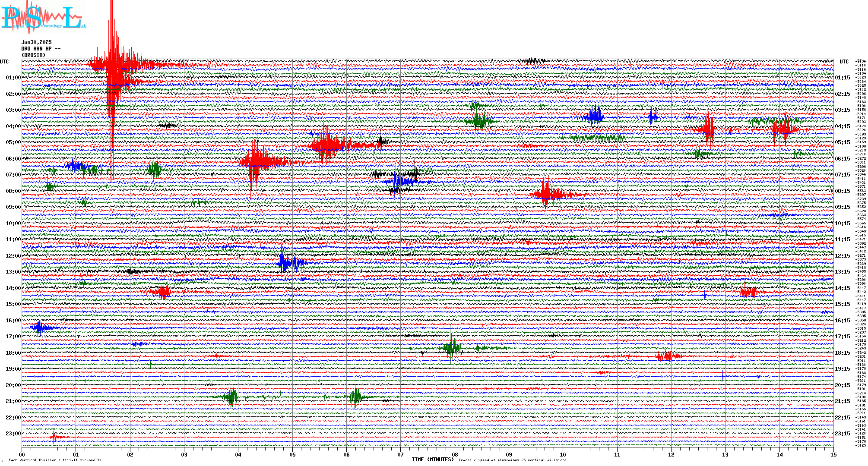Click the "11:00" hour label on left
The image size is (868, 466).
point(13,239)
